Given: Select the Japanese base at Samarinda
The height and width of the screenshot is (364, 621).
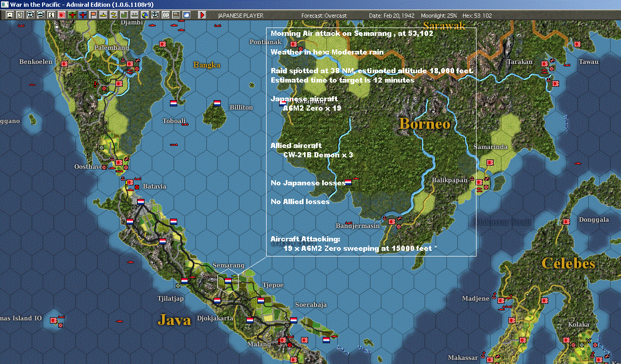Looking at the screenshot, I should click(490, 162).
